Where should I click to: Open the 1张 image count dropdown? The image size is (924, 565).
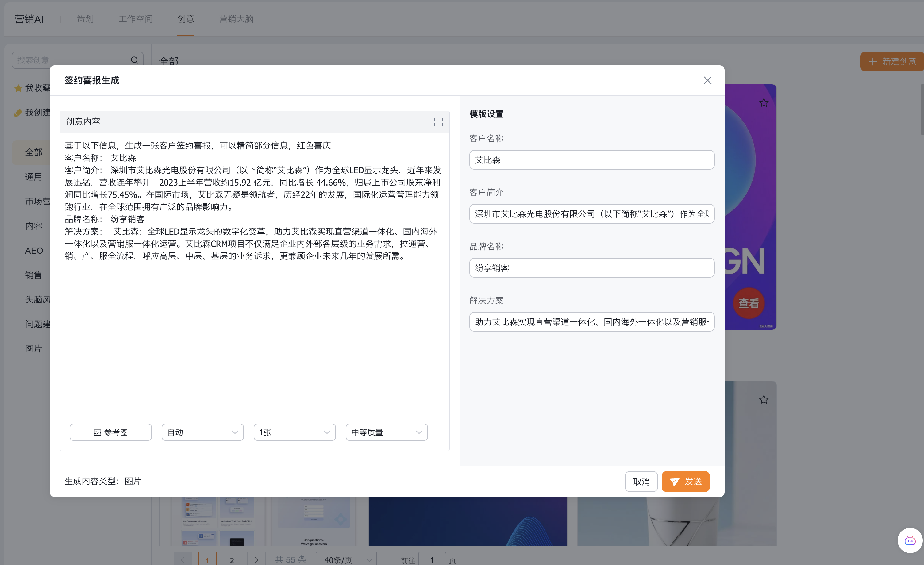tap(295, 432)
